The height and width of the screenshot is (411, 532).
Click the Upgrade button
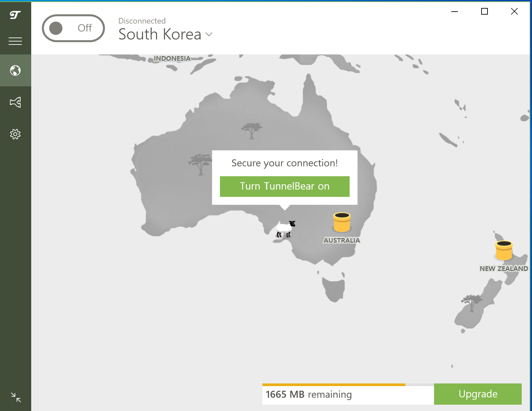point(478,394)
